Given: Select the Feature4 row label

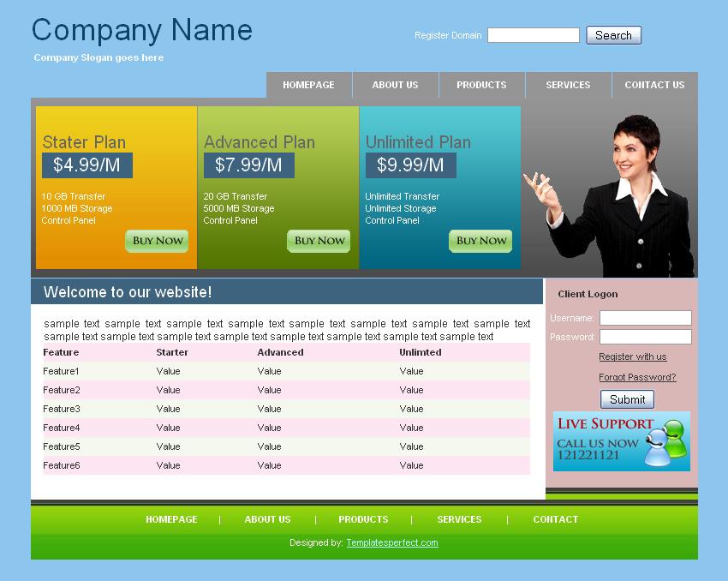Looking at the screenshot, I should pos(62,428).
